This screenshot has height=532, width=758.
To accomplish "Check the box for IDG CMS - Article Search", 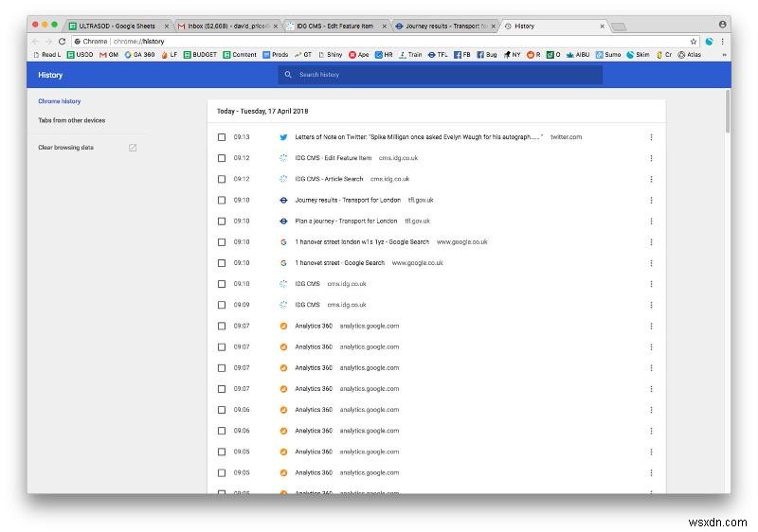I will (222, 179).
